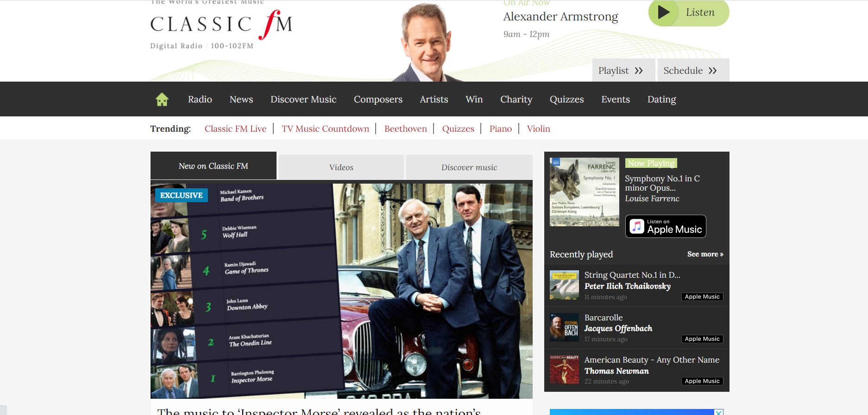The image size is (868, 415).
Task: Open the Composers menu item
Action: (x=378, y=99)
